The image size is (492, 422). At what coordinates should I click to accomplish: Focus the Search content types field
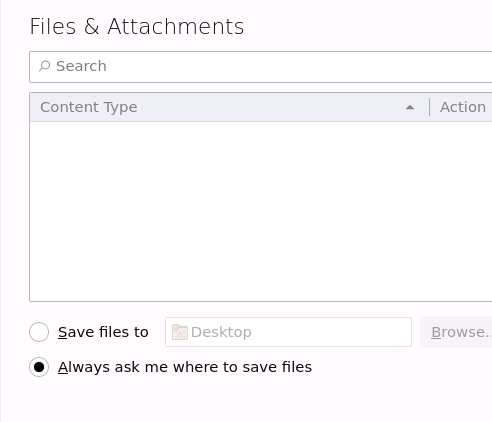261,67
